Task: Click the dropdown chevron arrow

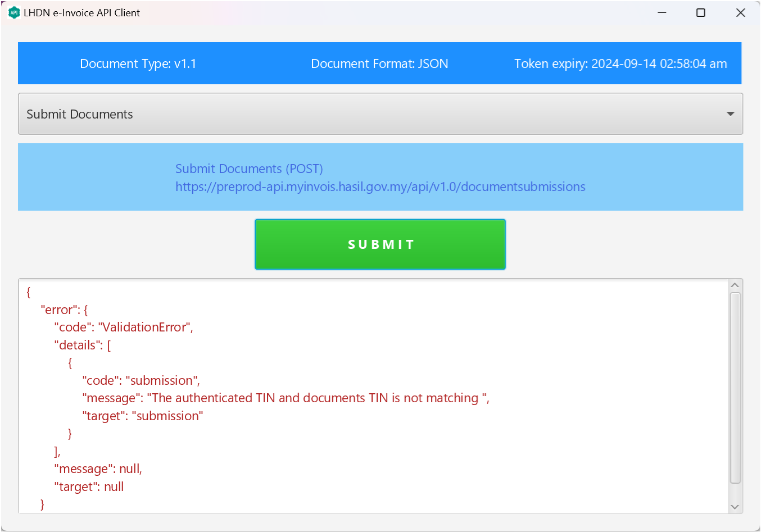Action: 730,113
